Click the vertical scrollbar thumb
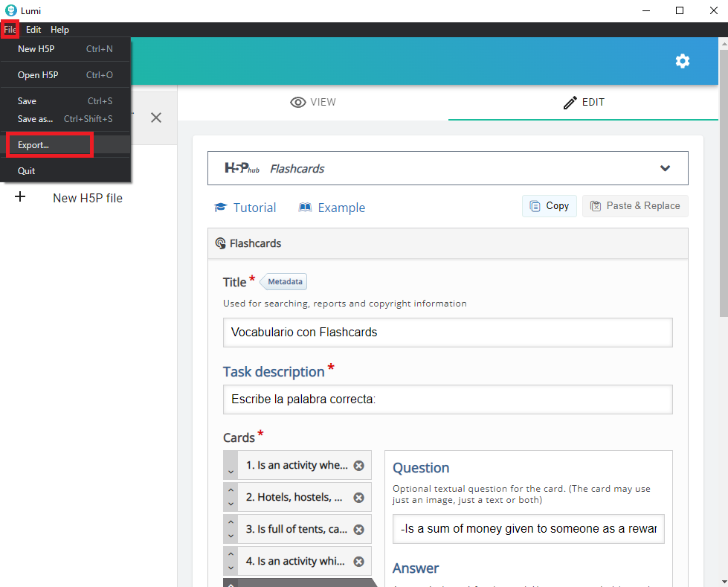The height and width of the screenshot is (587, 728). 722,179
